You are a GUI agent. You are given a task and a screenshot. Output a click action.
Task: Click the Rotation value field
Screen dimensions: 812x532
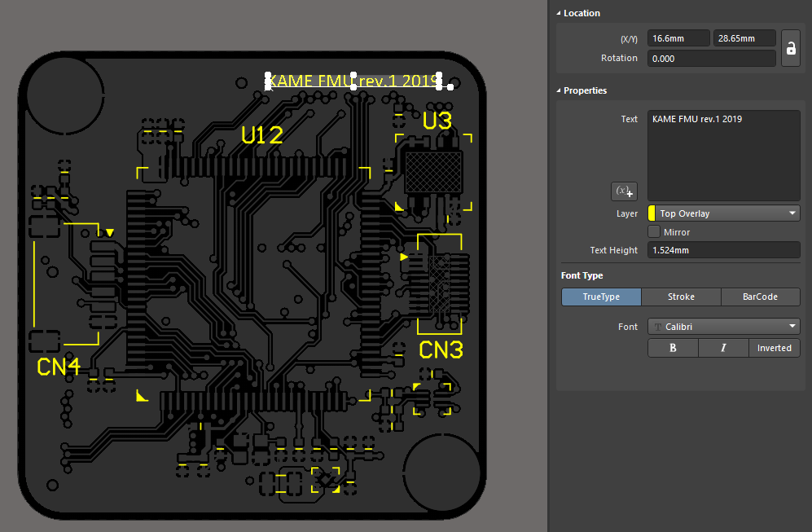pyautogui.click(x=711, y=59)
